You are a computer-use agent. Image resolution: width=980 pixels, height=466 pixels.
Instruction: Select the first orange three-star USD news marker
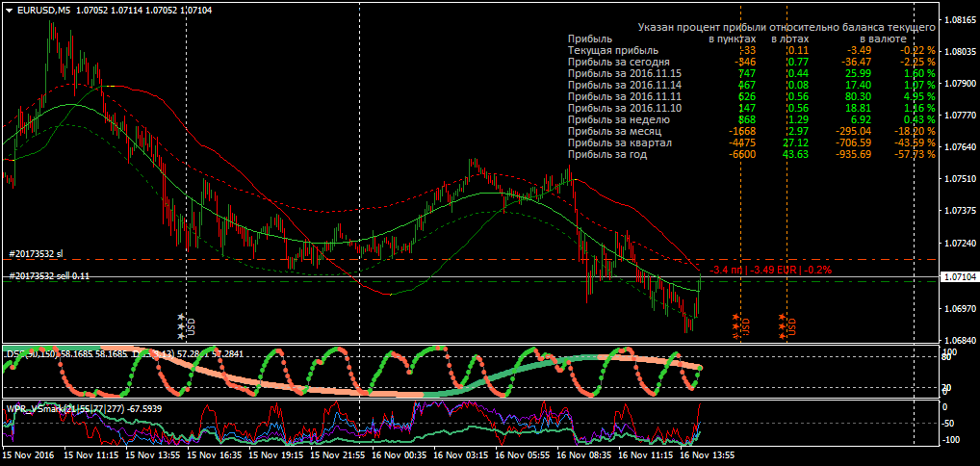point(740,326)
